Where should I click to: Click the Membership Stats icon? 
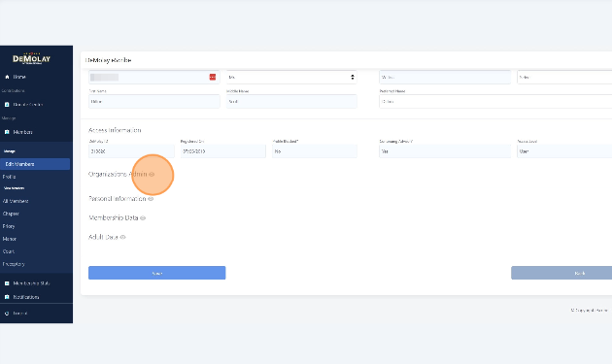click(7, 283)
